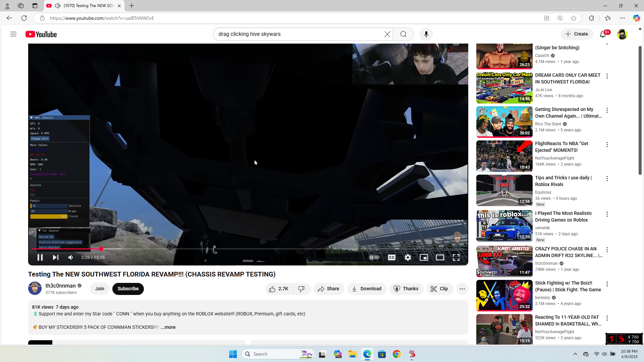Show hidden system tray icons
This screenshot has width=644, height=362.
(x=575, y=354)
